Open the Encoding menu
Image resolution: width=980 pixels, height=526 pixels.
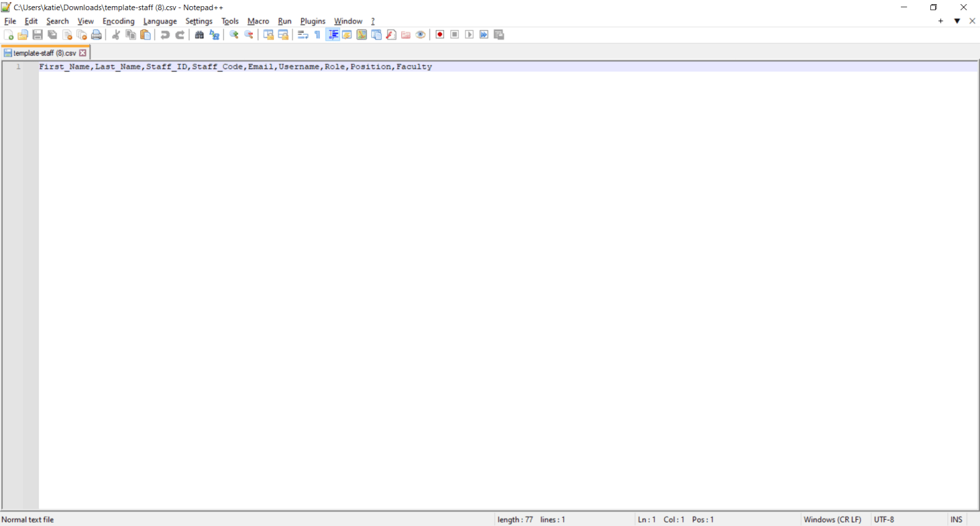tap(118, 21)
